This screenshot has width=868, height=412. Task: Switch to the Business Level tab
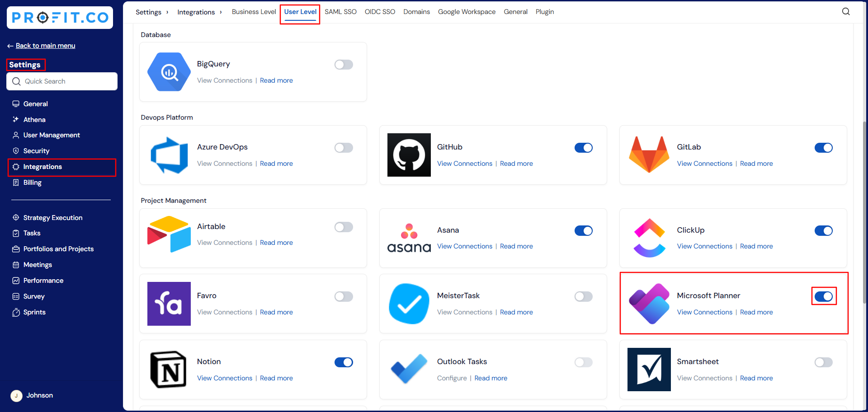pyautogui.click(x=254, y=12)
